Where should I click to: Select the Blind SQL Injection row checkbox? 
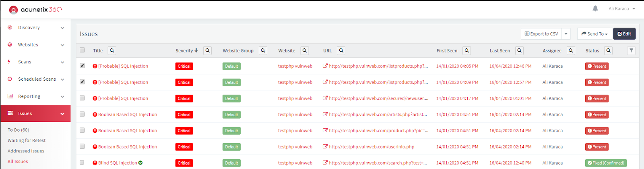82,163
